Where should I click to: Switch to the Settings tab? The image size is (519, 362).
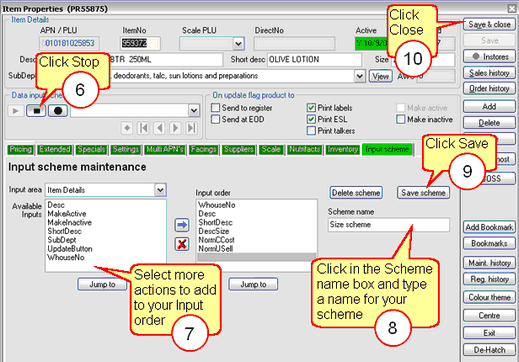[126, 149]
